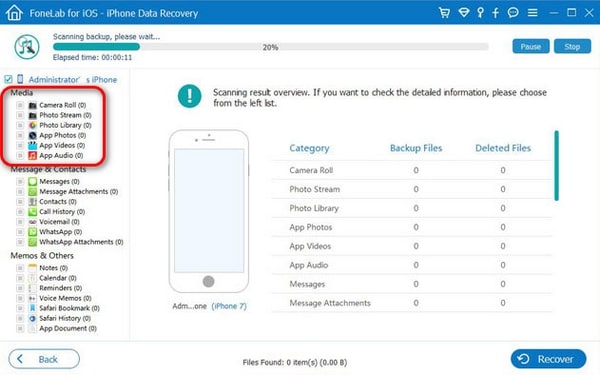Toggle Administrator's iPhone checkbox
Viewport: 600px width, 375px height.
pos(8,80)
